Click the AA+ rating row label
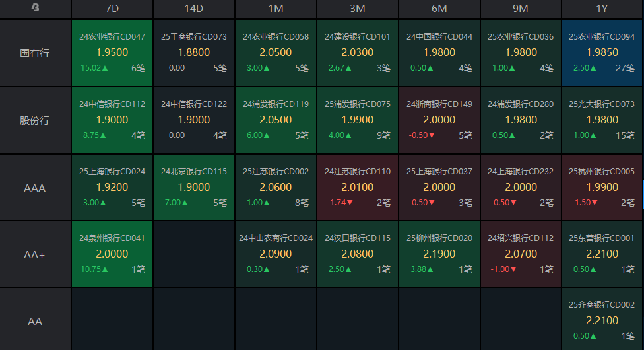The width and height of the screenshot is (644, 350). [35, 255]
